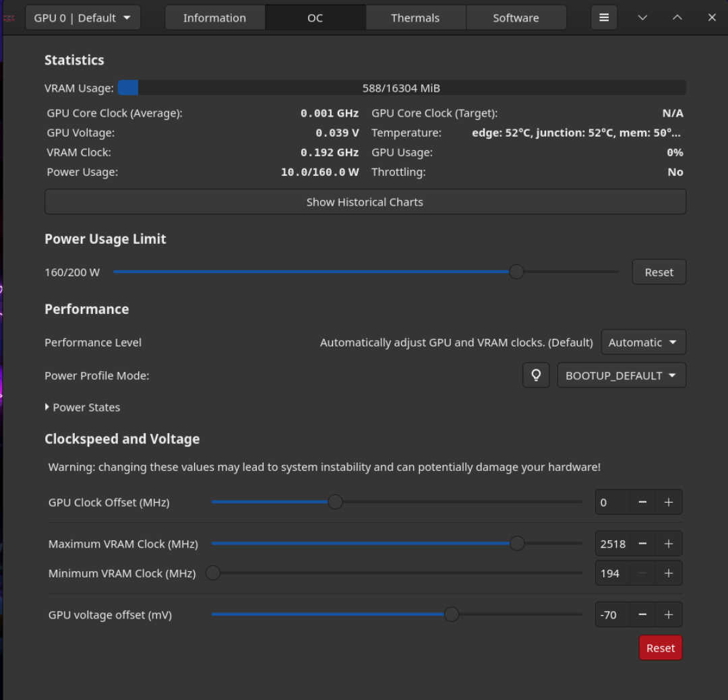Viewport: 728px width, 700px height.
Task: Open the hamburger main menu
Action: (604, 18)
